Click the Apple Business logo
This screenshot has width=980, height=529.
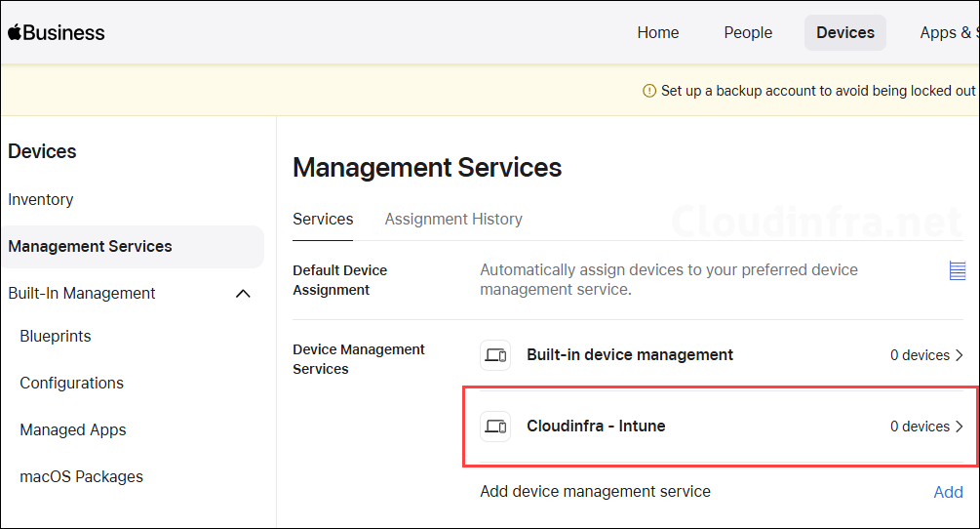[57, 32]
